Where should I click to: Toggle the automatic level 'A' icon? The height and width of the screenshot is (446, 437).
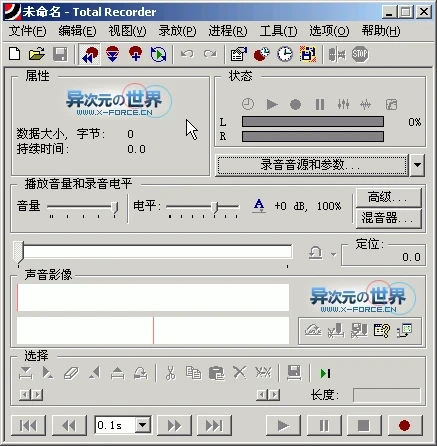259,206
